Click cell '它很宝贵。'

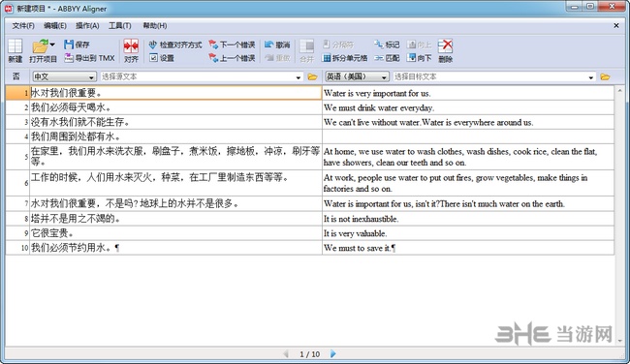pos(175,233)
